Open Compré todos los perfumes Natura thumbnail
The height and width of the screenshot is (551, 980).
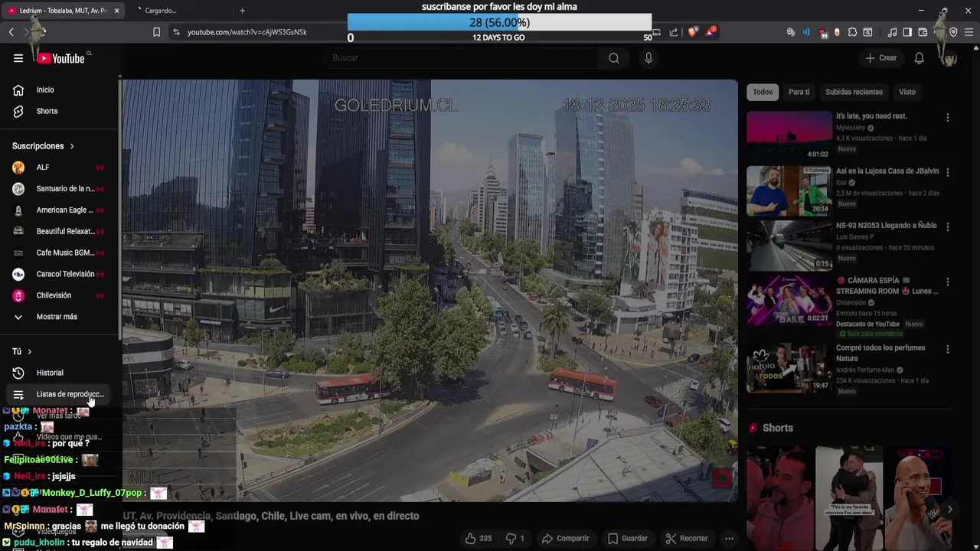[789, 368]
